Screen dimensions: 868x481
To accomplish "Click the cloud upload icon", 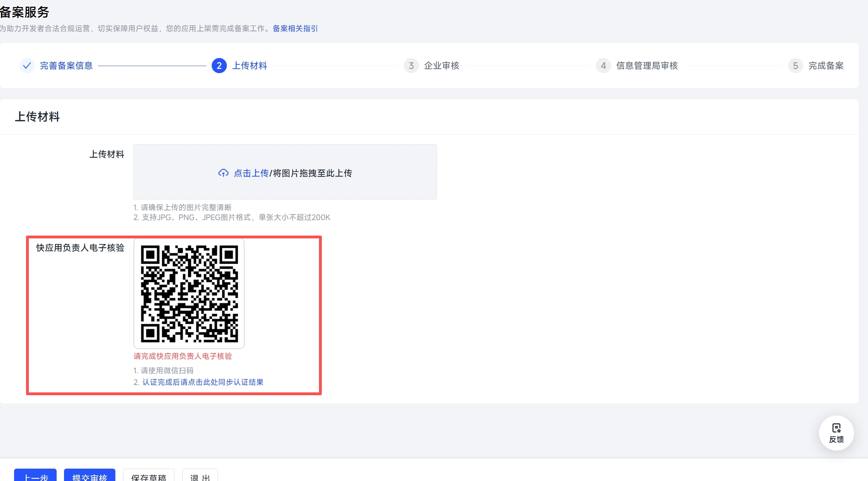I will pos(223,173).
